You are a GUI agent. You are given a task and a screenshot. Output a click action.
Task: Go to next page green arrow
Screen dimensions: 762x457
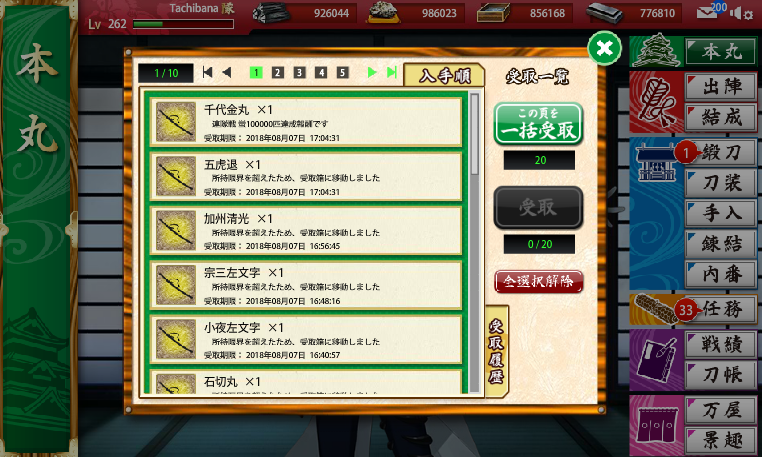click(x=372, y=72)
